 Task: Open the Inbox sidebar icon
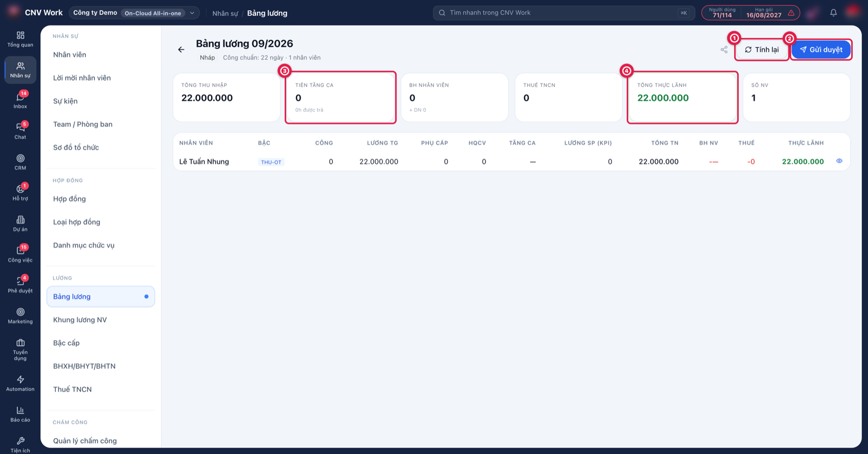(20, 100)
